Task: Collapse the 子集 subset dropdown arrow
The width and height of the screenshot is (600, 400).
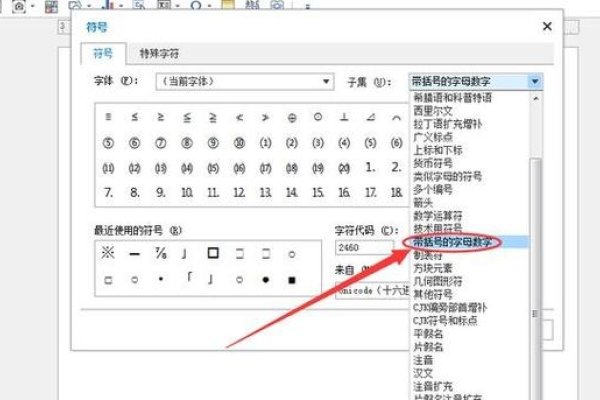Action: coord(535,81)
